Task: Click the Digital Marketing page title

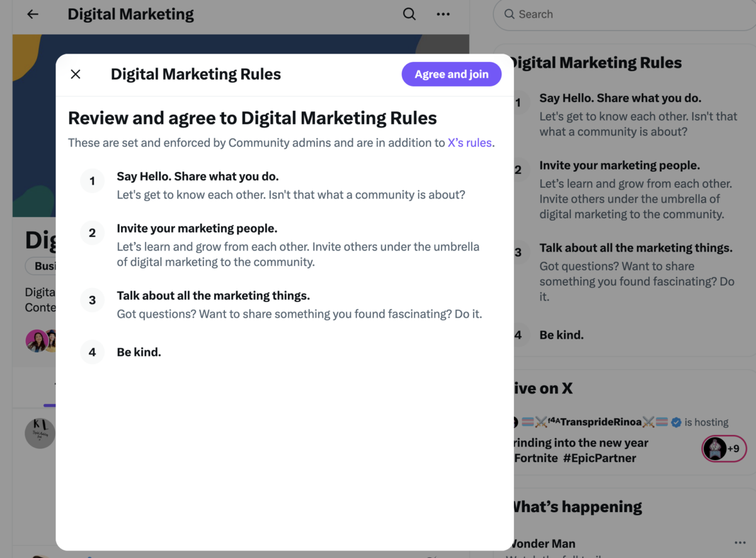Action: 130,14
